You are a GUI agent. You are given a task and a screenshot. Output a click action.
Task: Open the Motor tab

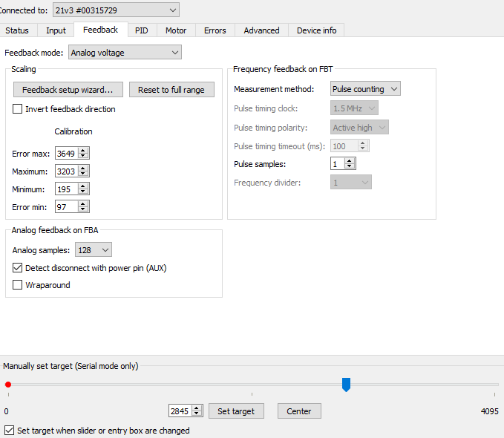click(x=176, y=30)
